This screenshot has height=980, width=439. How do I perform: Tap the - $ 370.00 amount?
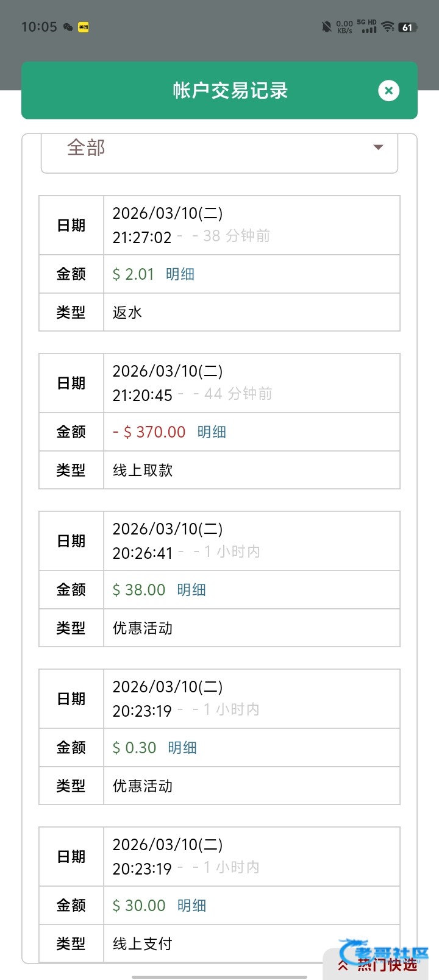coord(149,432)
